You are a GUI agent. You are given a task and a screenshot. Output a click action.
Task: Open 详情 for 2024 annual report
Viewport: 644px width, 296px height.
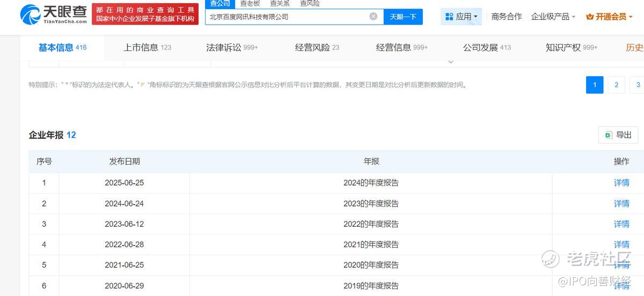coord(621,183)
